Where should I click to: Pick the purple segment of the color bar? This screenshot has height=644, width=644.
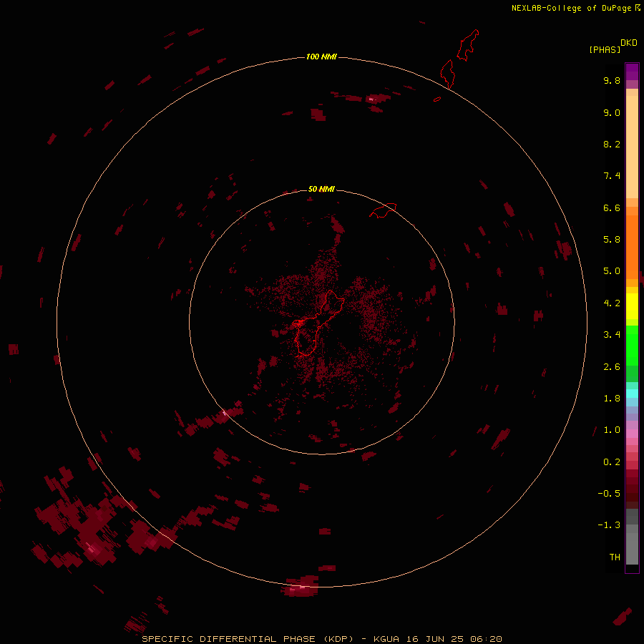pos(632,72)
